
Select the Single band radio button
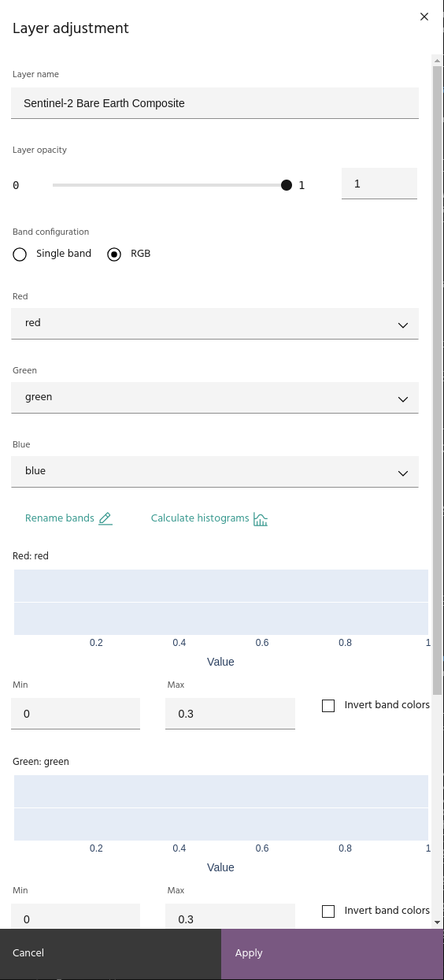20,254
